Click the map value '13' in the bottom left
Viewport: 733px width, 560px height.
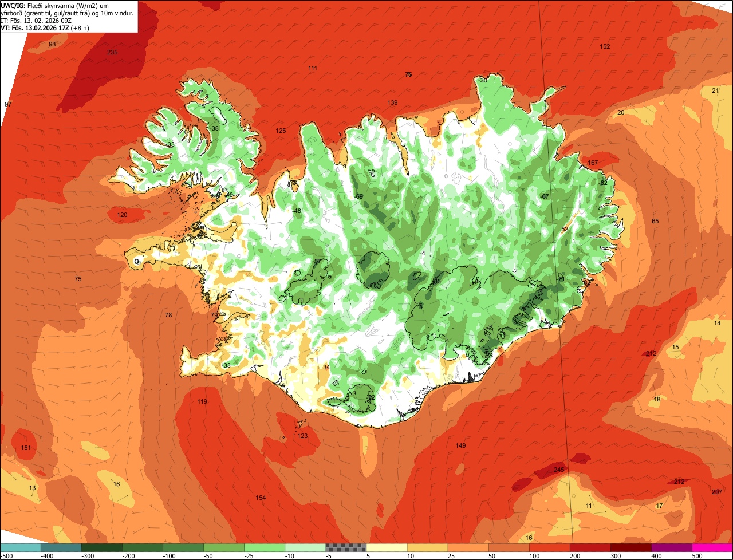[32, 488]
